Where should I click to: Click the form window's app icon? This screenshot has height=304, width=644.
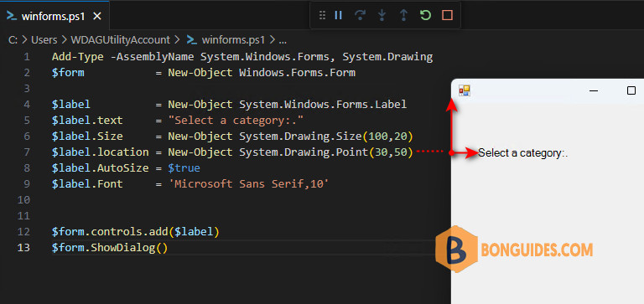(465, 90)
